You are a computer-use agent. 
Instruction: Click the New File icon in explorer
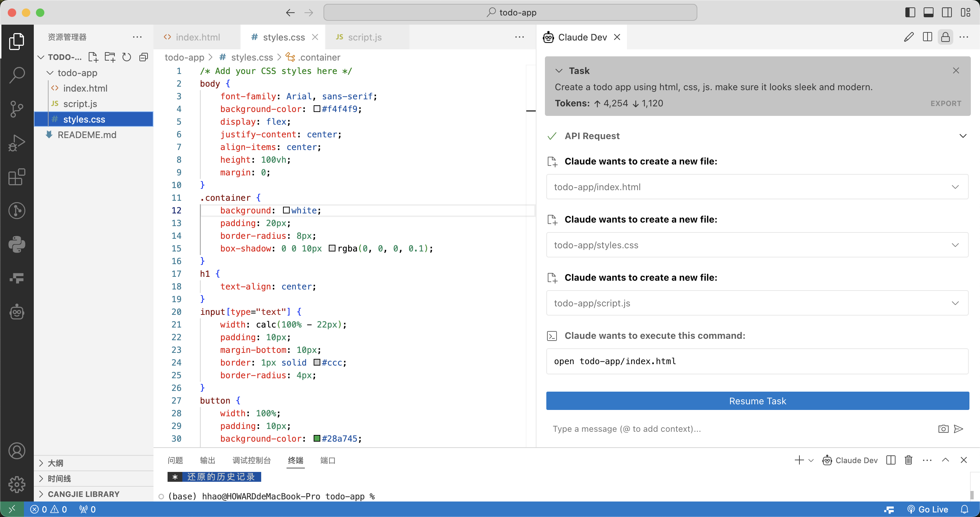(x=93, y=57)
